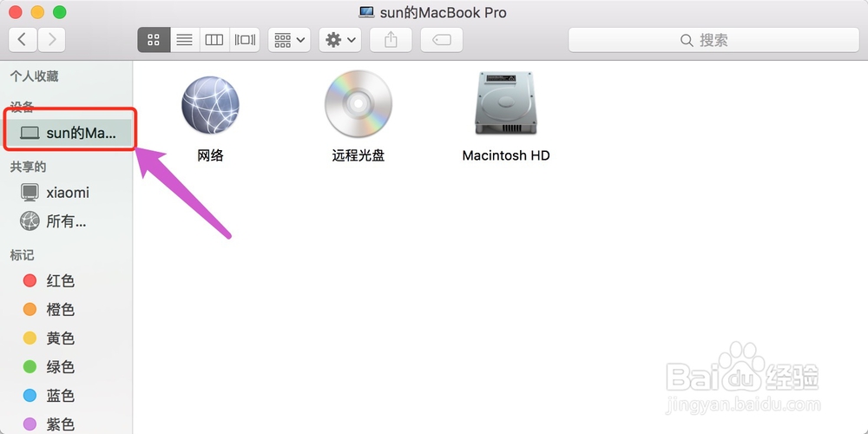Minimize the window with yellow button
This screenshot has height=434, width=868.
(x=37, y=11)
